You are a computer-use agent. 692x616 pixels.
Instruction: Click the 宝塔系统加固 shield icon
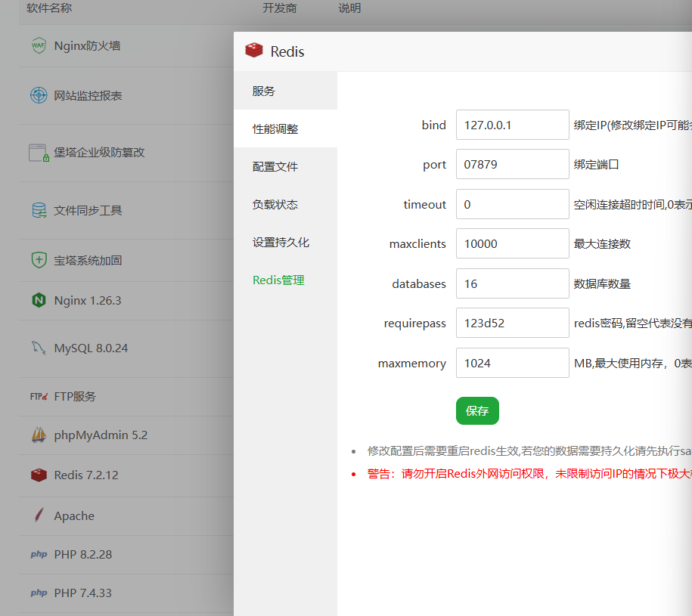[39, 260]
